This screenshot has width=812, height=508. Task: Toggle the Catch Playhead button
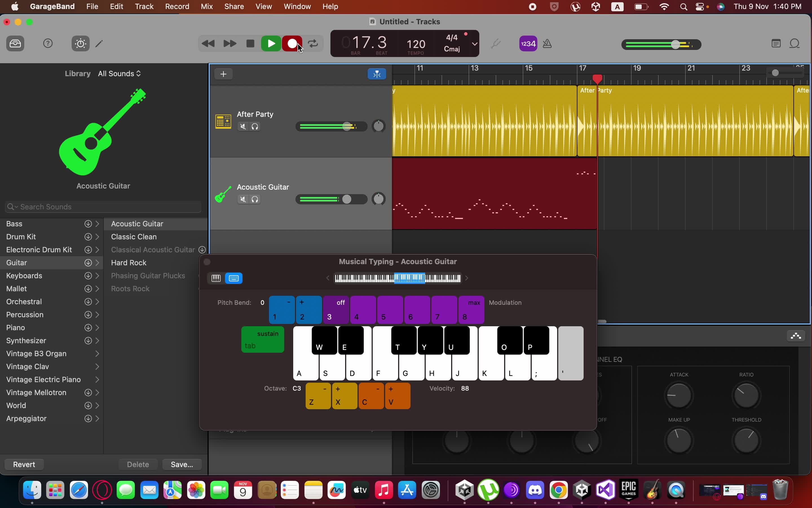pyautogui.click(x=377, y=74)
